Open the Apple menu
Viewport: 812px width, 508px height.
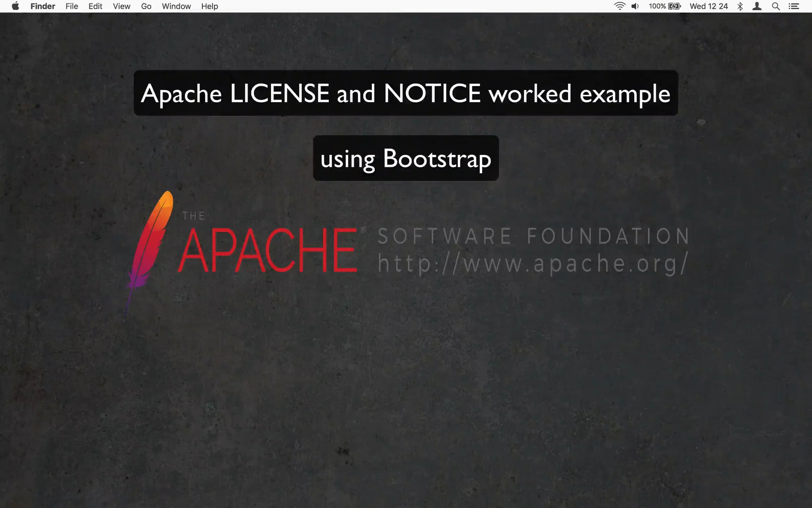coord(15,6)
